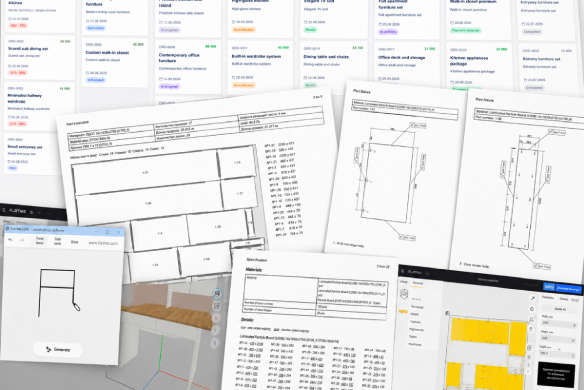
Task: Switch to the Library tab in the kitchen editor
Action: [404, 282]
